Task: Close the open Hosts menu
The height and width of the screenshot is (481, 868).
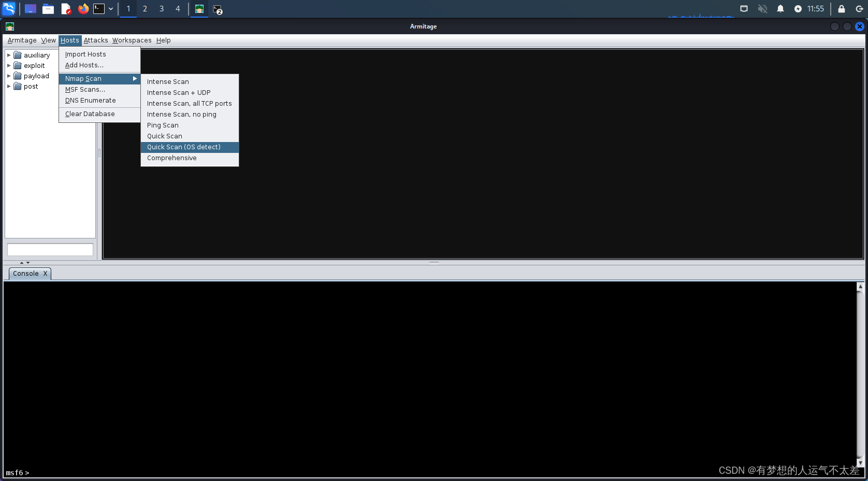Action: click(x=70, y=40)
